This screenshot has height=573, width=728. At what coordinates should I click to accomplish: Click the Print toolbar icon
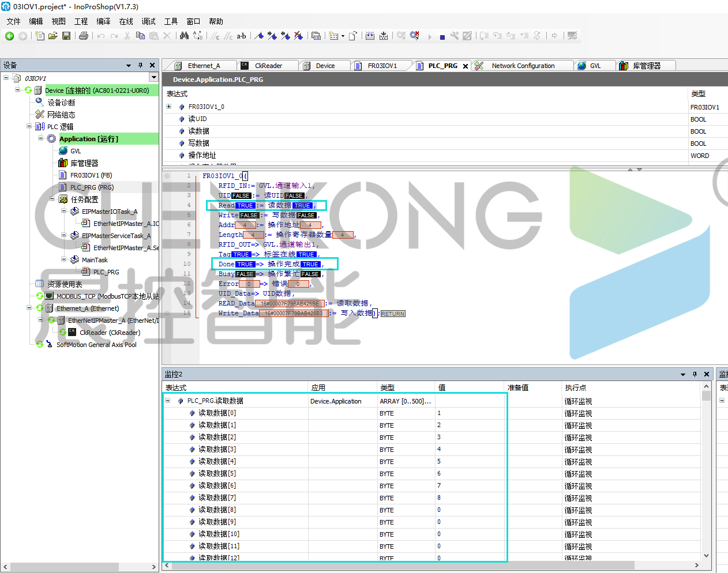[84, 36]
